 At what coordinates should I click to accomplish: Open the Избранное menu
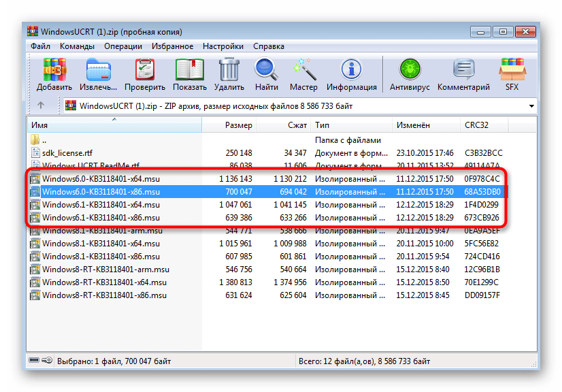point(172,46)
